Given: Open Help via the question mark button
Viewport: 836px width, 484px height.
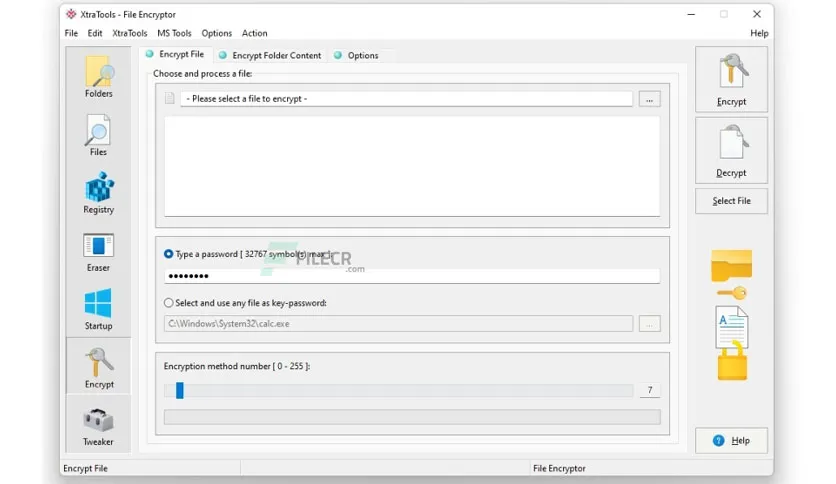Looking at the screenshot, I should (731, 440).
